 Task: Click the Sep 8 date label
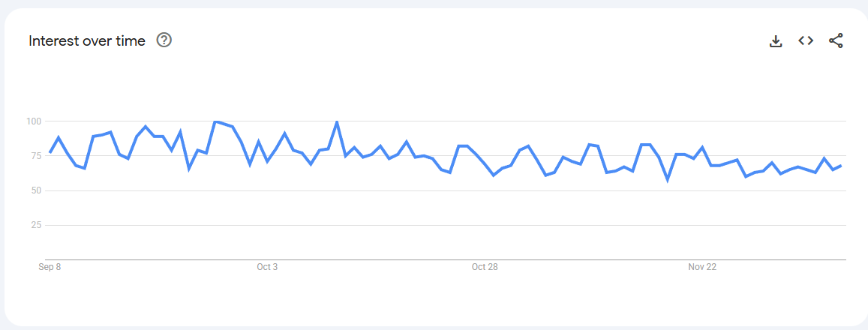tap(50, 267)
